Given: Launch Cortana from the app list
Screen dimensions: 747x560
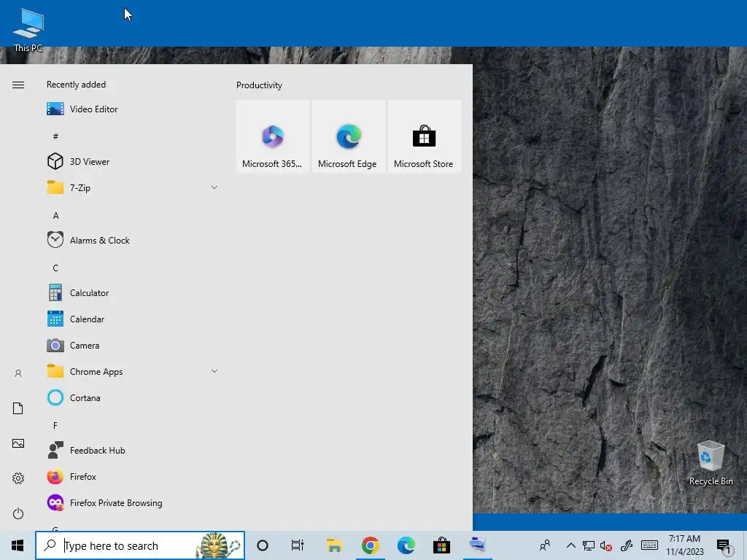Looking at the screenshot, I should click(x=133, y=397).
